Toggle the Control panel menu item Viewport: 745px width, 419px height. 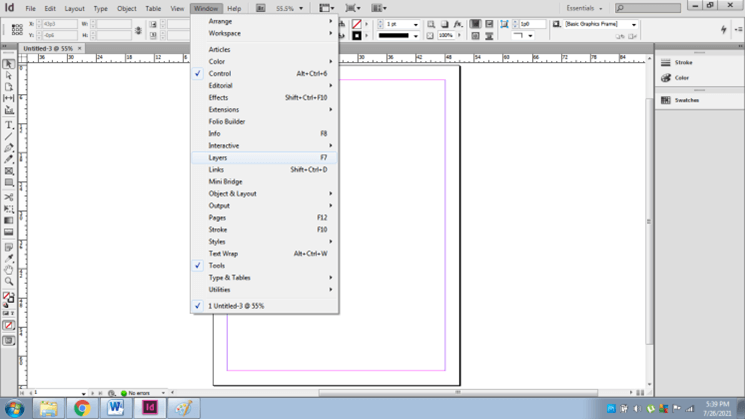click(265, 74)
